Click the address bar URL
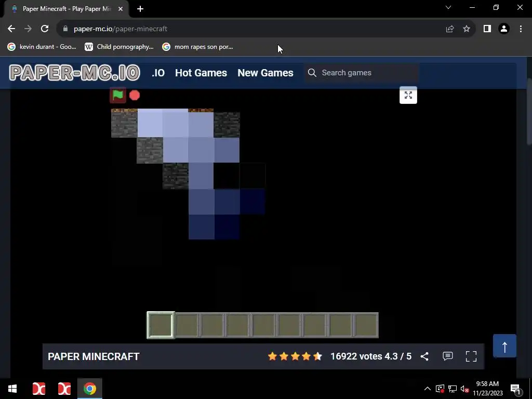This screenshot has height=399, width=532. click(x=121, y=29)
